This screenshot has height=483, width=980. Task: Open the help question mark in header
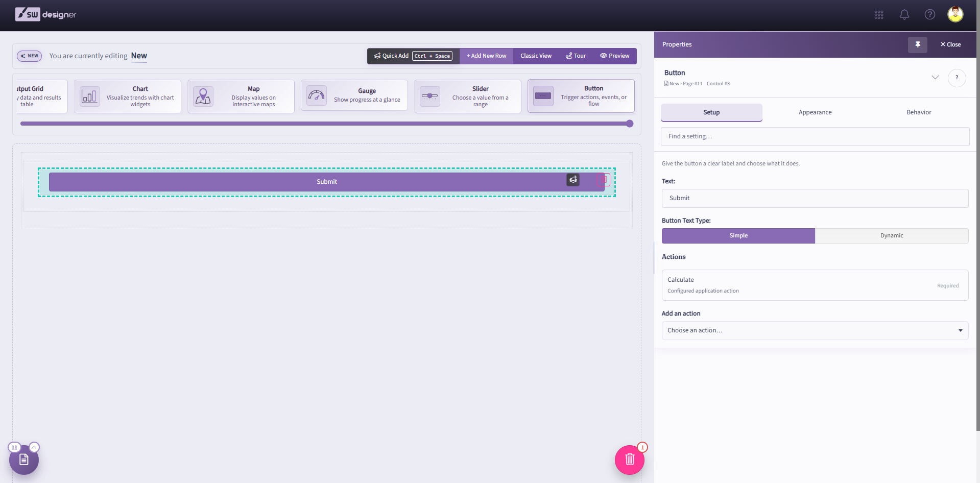(x=930, y=15)
